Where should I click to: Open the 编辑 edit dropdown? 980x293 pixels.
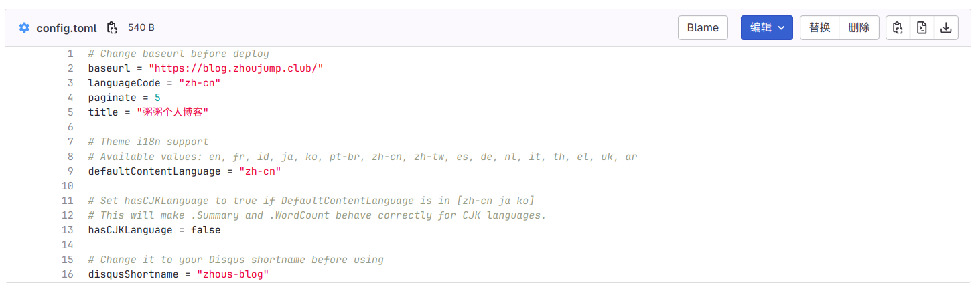(766, 28)
